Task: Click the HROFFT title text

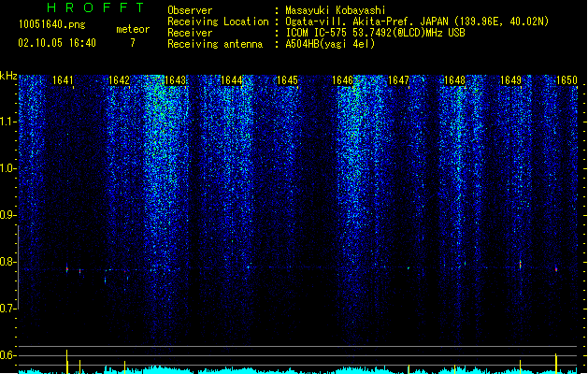Action: pyautogui.click(x=95, y=7)
